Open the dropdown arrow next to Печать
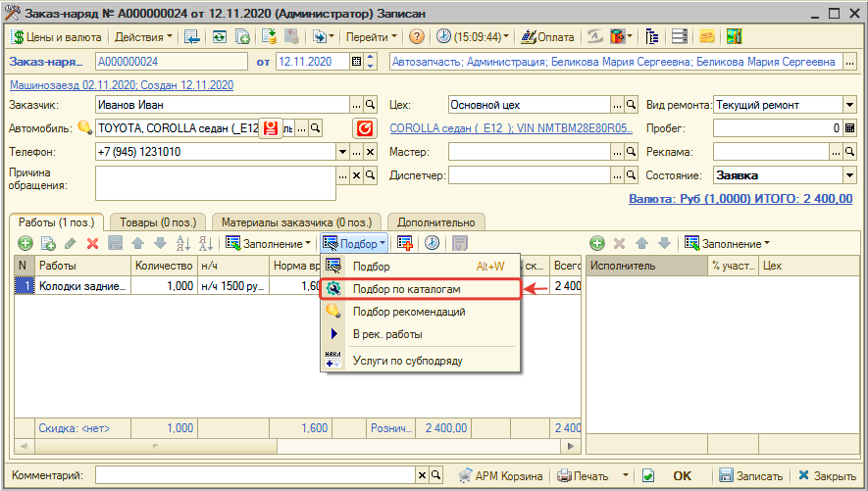The image size is (868, 491). tap(626, 475)
